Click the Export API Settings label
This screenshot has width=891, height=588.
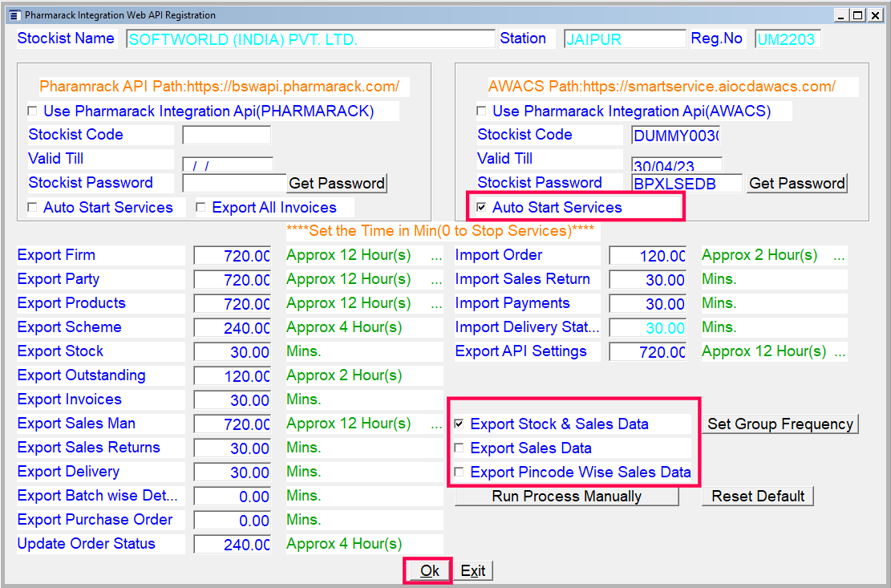coord(520,351)
